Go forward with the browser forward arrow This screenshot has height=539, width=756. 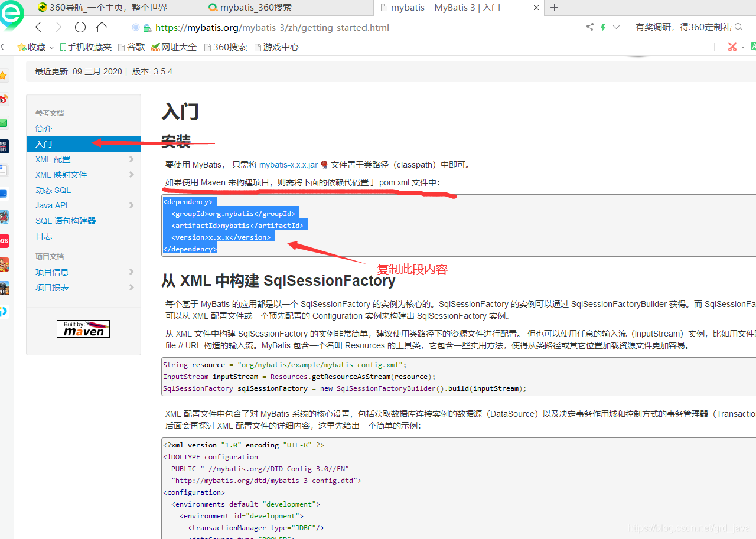[x=58, y=27]
